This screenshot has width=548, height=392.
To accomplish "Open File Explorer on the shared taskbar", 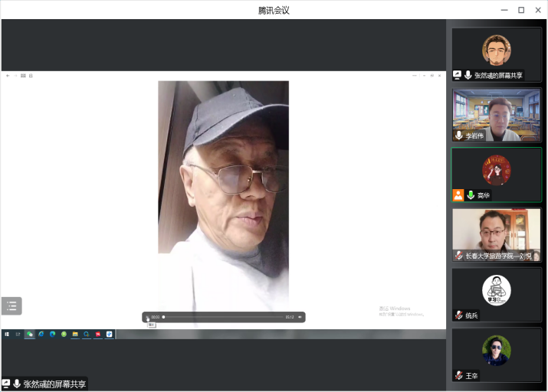I will (x=75, y=334).
